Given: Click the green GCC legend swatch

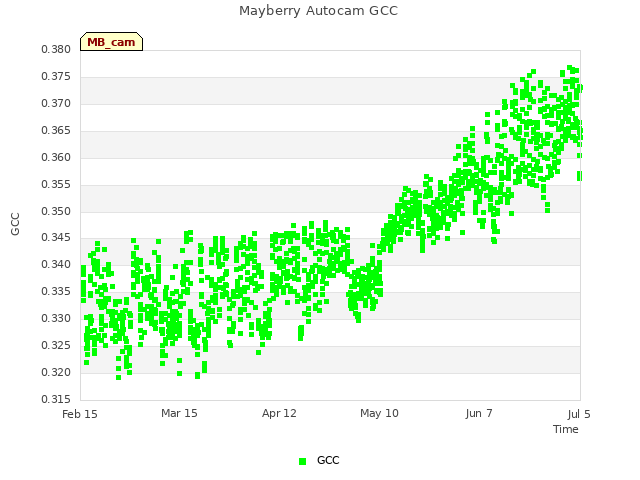Looking at the screenshot, I should point(302,461).
